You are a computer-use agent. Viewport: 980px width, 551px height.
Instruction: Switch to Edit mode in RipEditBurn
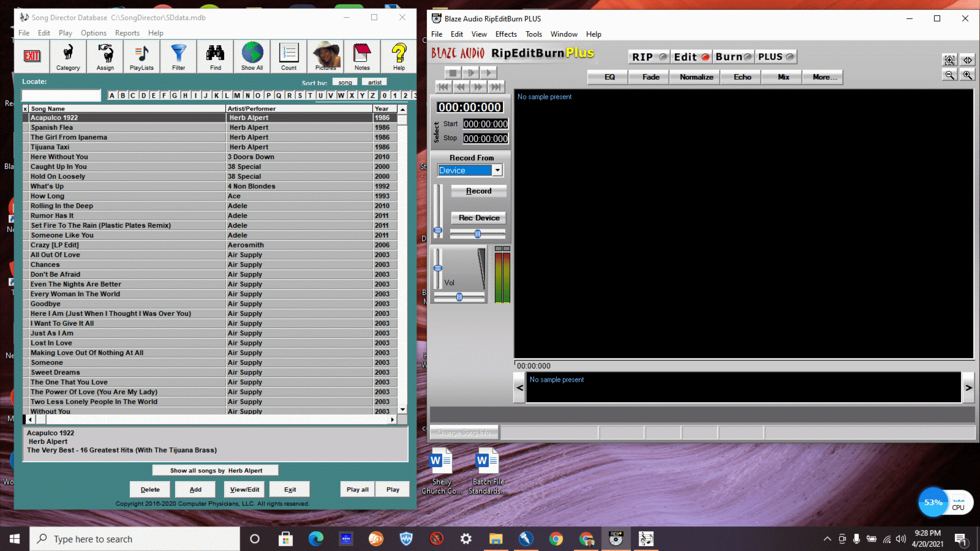point(692,57)
